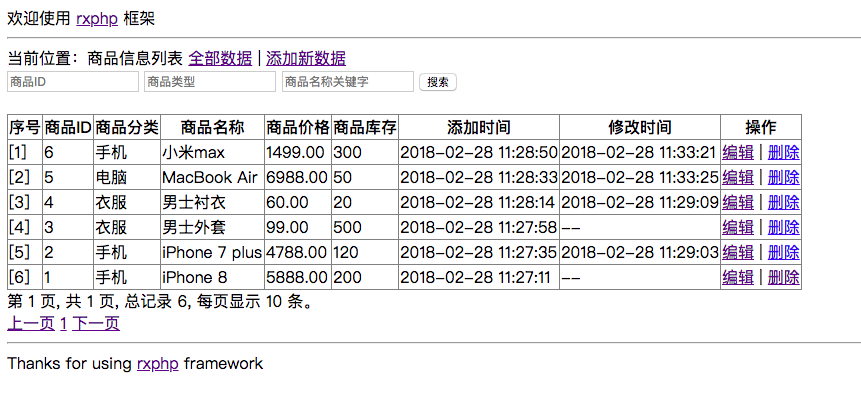This screenshot has width=861, height=393.
Task: Click the price cell 99.00
Action: pyautogui.click(x=298, y=227)
